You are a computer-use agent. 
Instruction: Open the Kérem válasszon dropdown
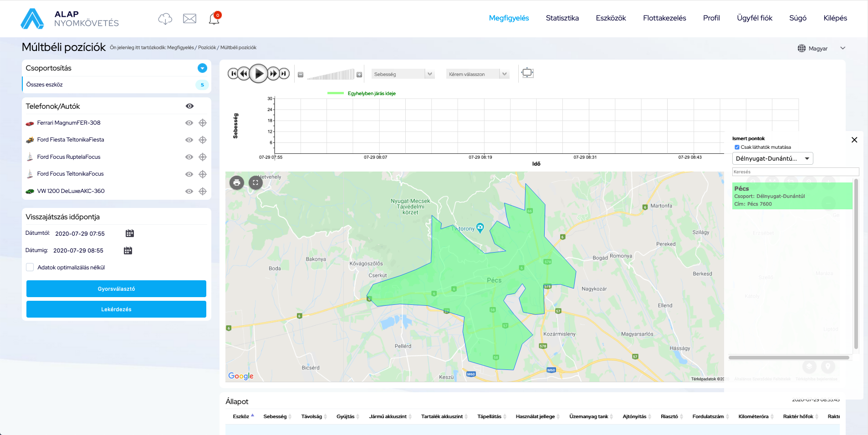(x=477, y=74)
